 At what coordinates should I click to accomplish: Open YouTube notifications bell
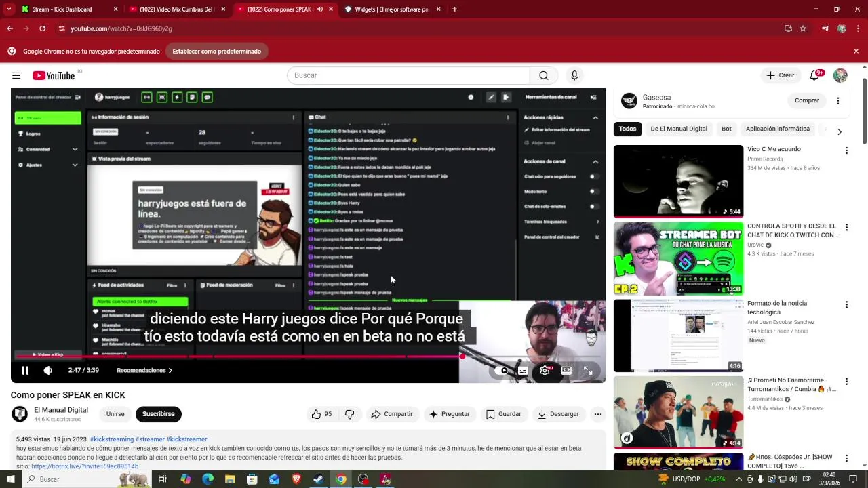(x=815, y=75)
